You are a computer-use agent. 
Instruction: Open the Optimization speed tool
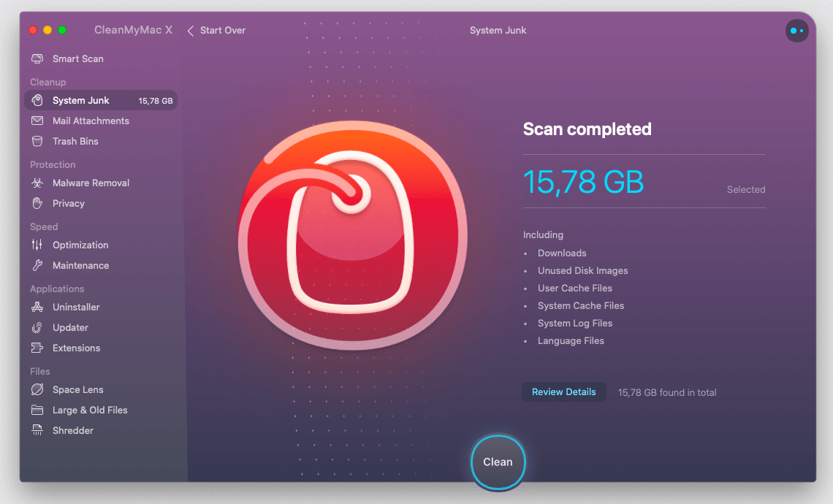pyautogui.click(x=80, y=245)
